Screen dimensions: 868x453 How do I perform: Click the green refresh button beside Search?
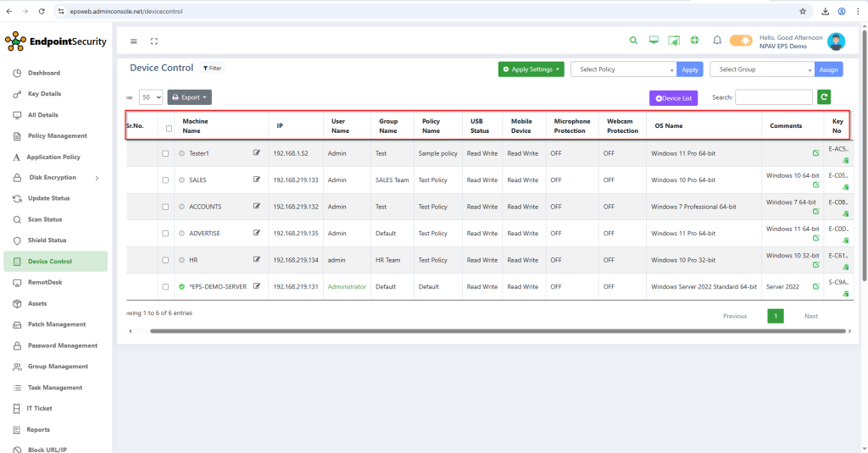824,97
